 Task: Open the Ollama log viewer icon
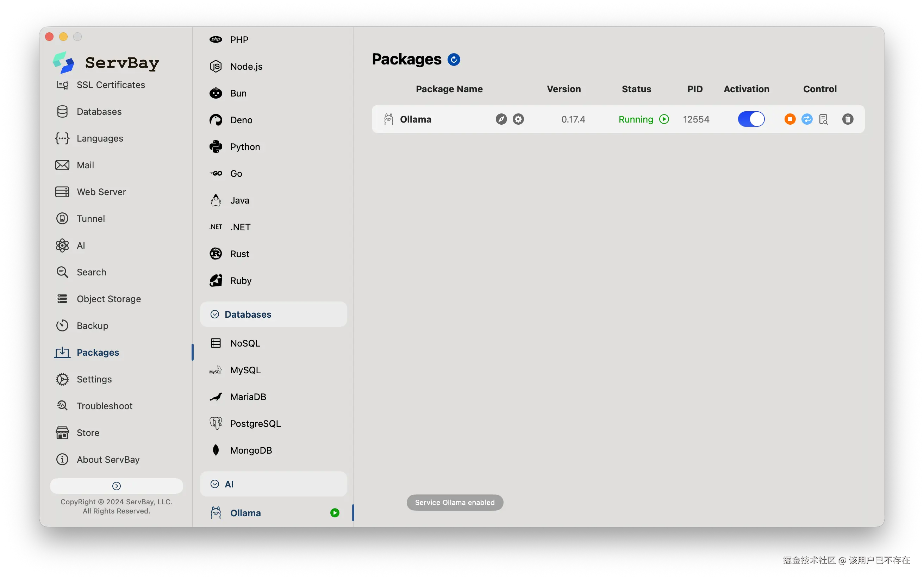tap(823, 119)
